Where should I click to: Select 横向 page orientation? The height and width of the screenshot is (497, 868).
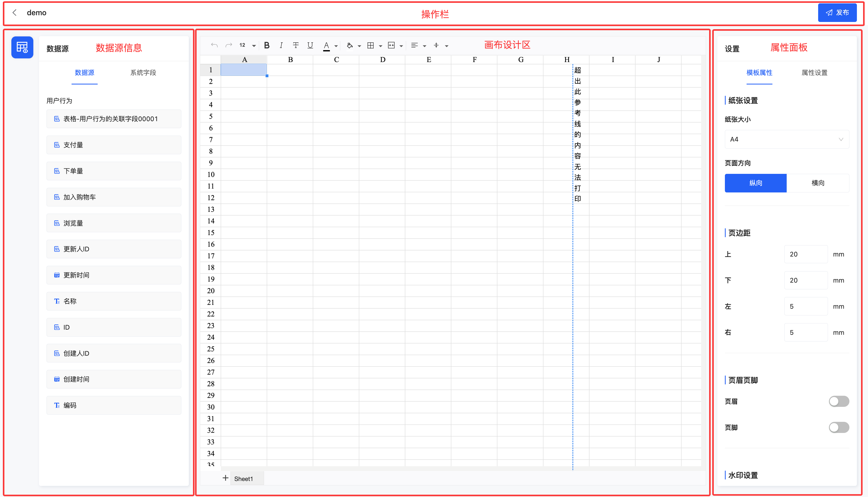click(817, 183)
